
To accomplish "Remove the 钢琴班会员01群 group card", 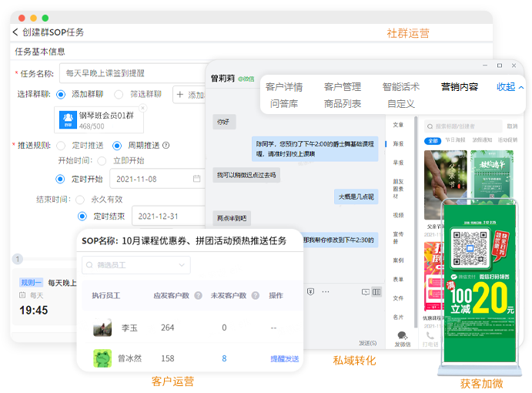I will click(142, 109).
